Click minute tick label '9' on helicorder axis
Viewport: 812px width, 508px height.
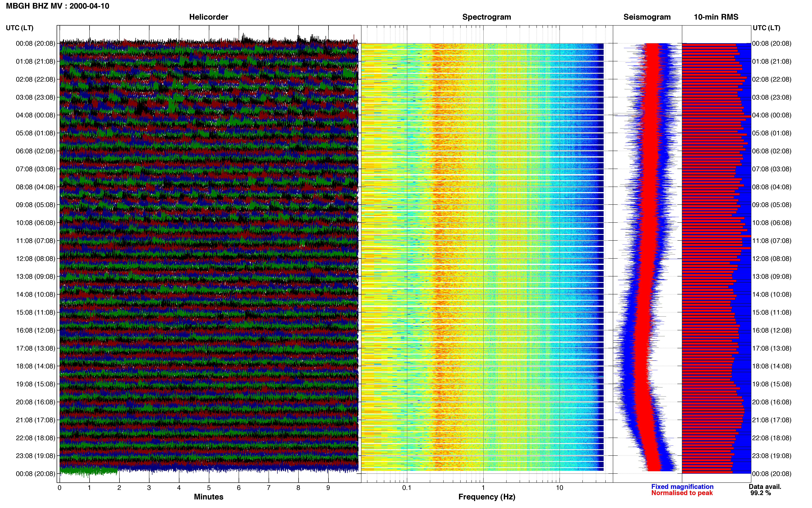point(328,488)
